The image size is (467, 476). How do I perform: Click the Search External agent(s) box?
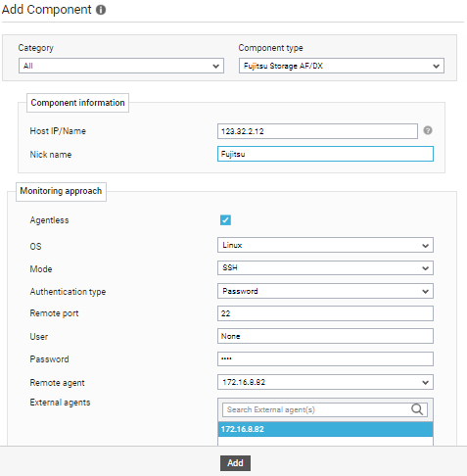[x=325, y=409]
